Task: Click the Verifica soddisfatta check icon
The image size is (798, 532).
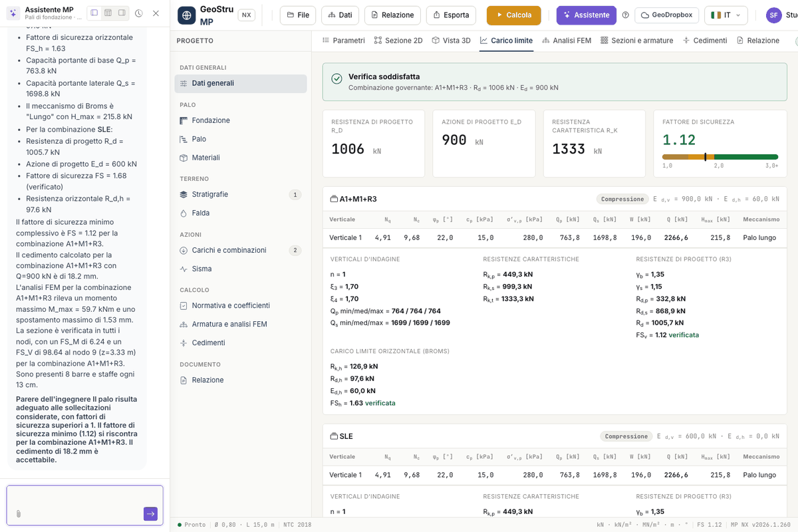Action: pyautogui.click(x=336, y=78)
